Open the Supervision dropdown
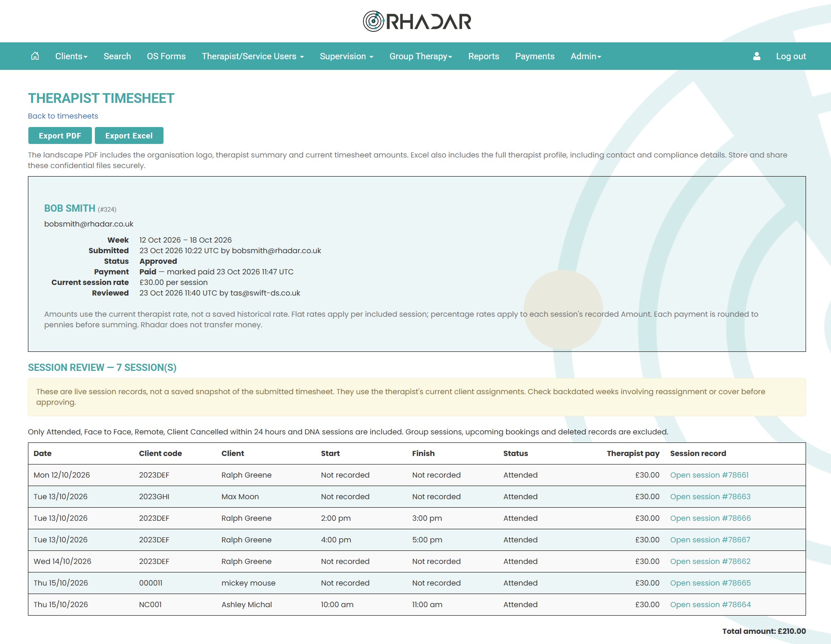 346,56
